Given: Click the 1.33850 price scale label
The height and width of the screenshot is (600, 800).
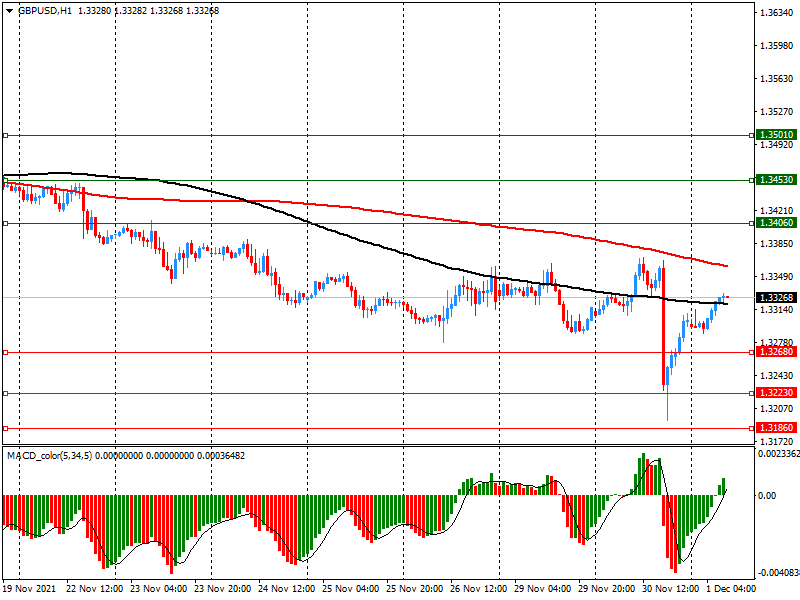Looking at the screenshot, I should pos(777,244).
